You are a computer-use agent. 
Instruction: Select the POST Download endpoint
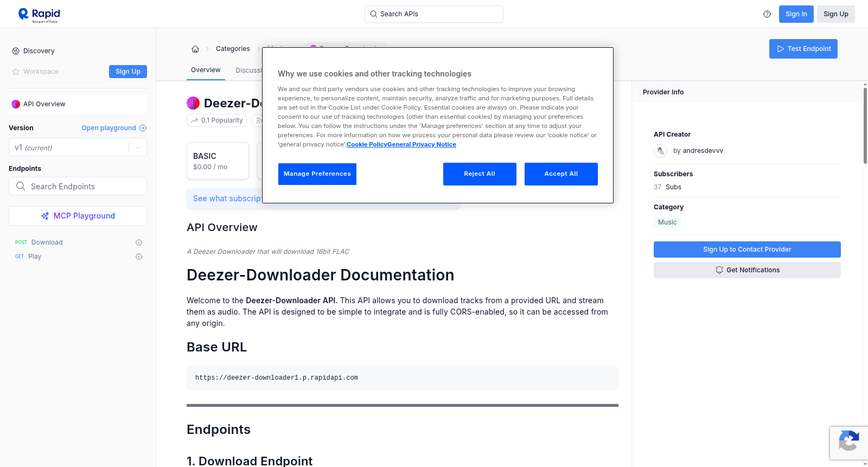click(78, 242)
